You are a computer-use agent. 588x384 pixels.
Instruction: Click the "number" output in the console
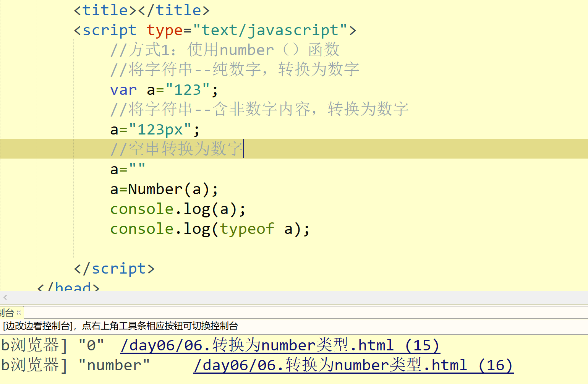click(x=115, y=365)
